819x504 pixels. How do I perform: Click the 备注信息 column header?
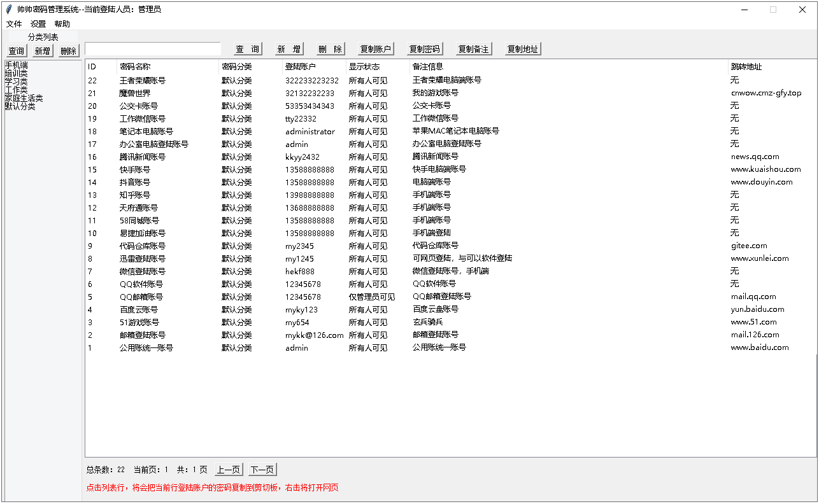point(569,66)
